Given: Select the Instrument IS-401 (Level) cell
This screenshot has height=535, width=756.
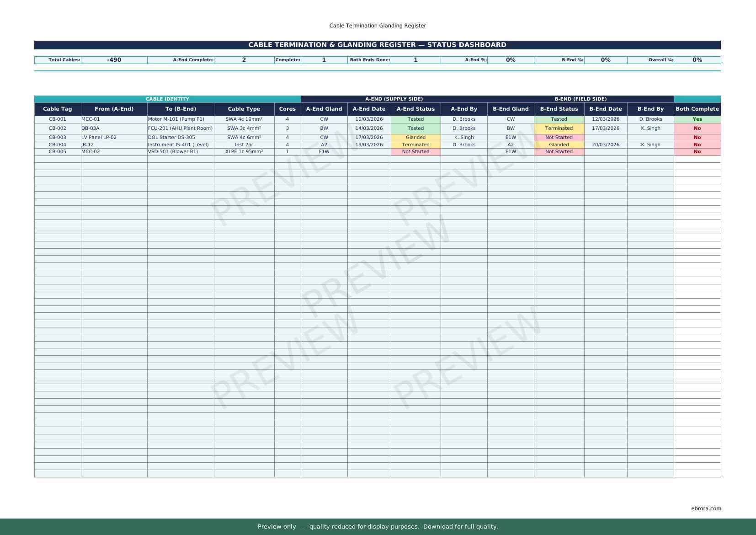Looking at the screenshot, I should pyautogui.click(x=180, y=145).
